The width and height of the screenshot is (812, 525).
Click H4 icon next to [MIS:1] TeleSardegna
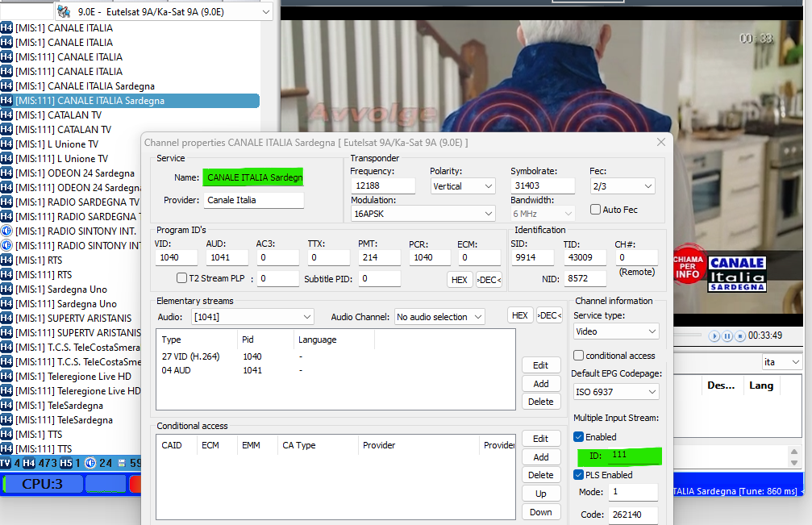coord(6,405)
